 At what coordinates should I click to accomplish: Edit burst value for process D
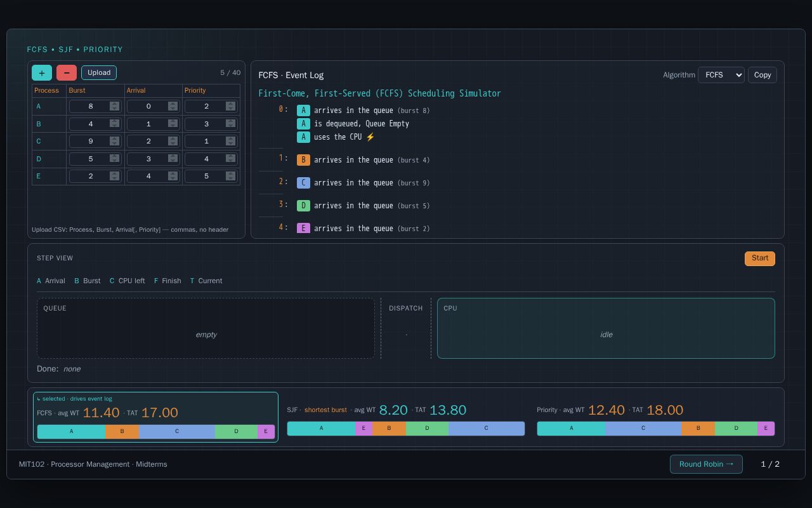[95, 159]
